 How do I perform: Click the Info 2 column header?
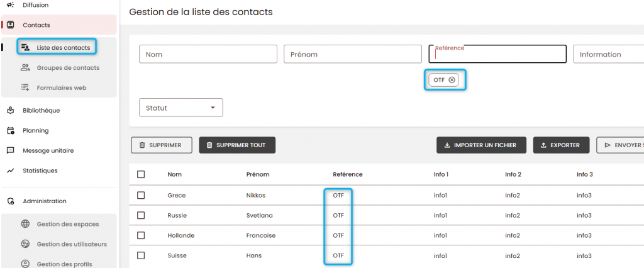[x=513, y=174]
